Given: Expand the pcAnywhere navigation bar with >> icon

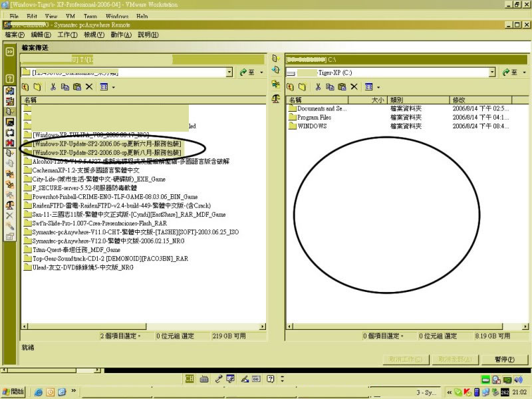Looking at the screenshot, I should coord(10,52).
